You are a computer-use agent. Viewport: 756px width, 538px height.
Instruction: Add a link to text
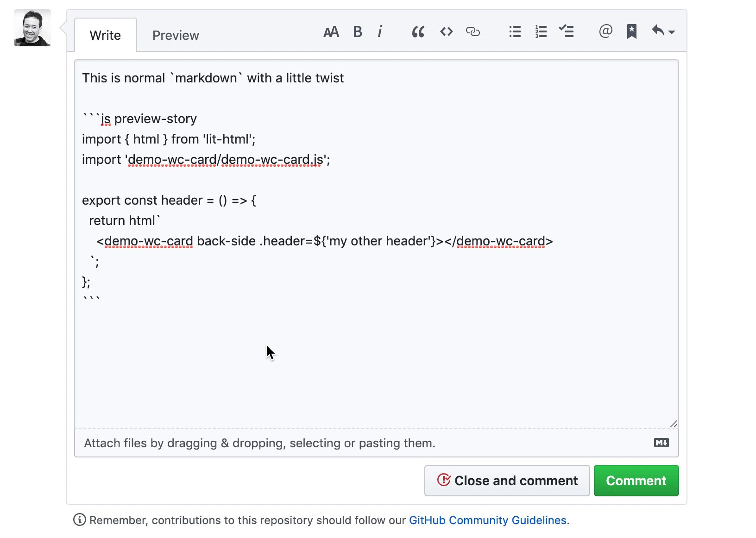point(472,31)
